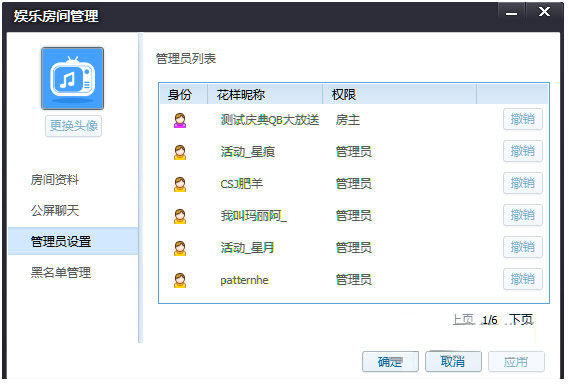Viewport: 569px width, 384px height.
Task: Click the user icon beside 活动_星月
Action: tap(180, 248)
